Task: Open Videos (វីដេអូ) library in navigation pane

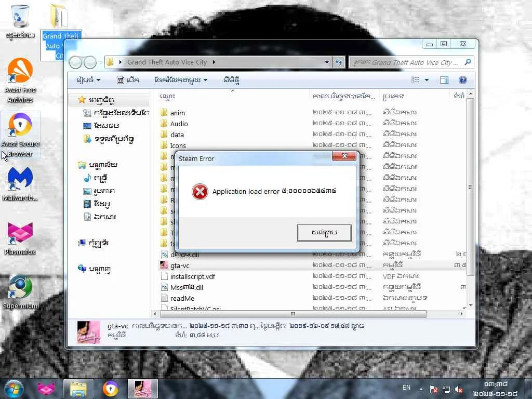Action: (97, 204)
